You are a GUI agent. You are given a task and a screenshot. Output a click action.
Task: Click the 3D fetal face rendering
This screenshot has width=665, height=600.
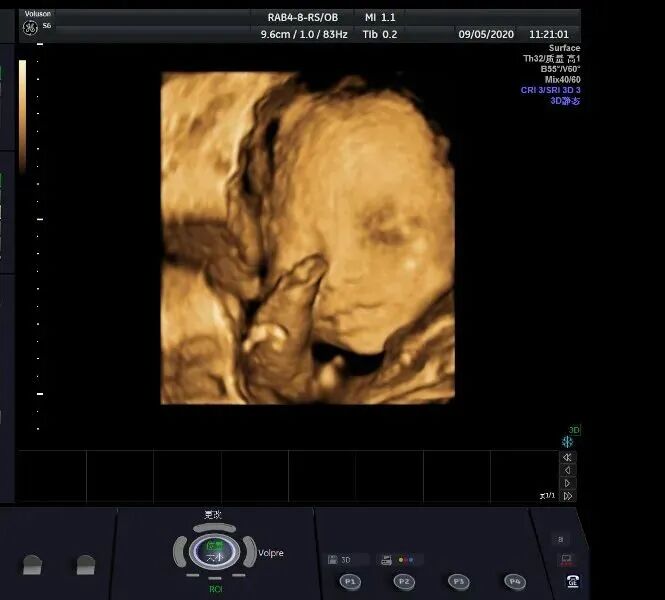(x=308, y=238)
